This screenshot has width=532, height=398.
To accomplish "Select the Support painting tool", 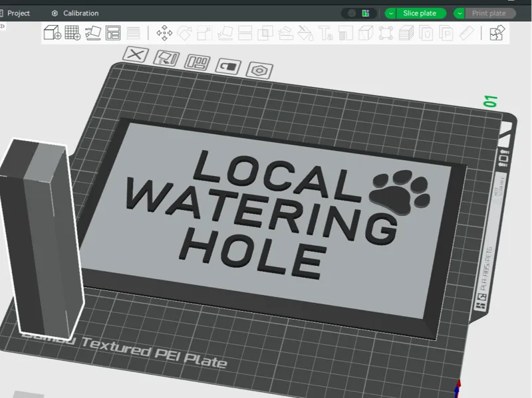I will pos(286,33).
